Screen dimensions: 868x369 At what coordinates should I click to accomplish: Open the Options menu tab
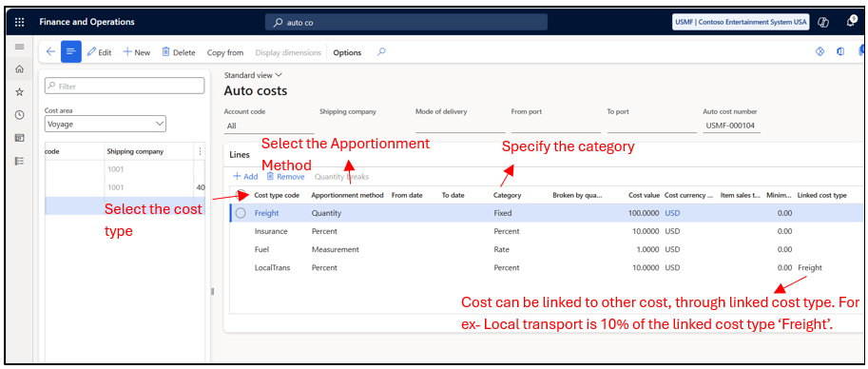tap(347, 52)
